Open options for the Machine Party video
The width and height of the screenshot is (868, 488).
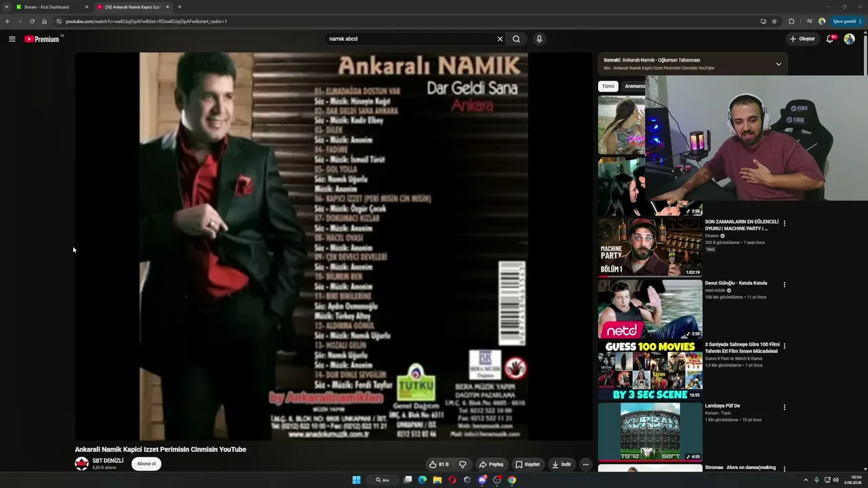(x=785, y=223)
